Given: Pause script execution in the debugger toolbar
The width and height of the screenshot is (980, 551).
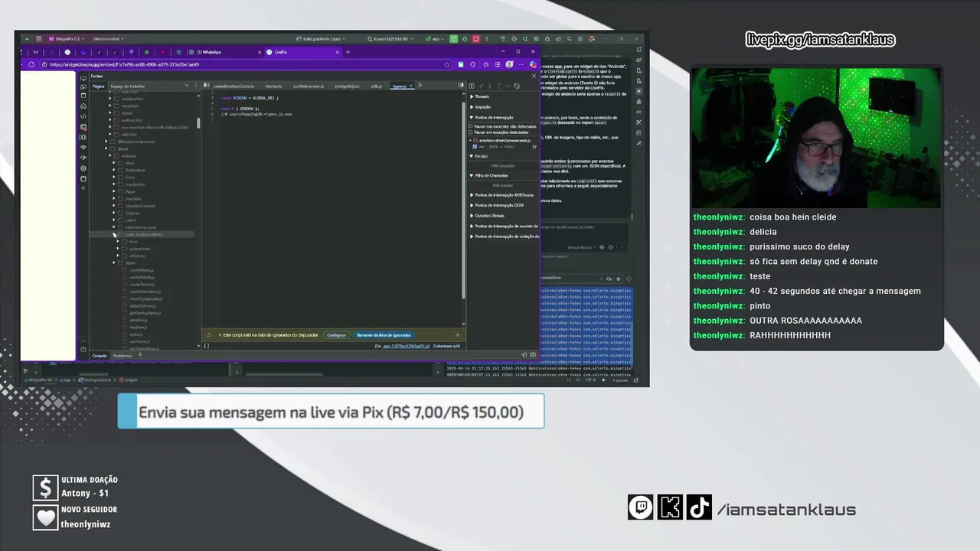Looking at the screenshot, I should [x=472, y=86].
